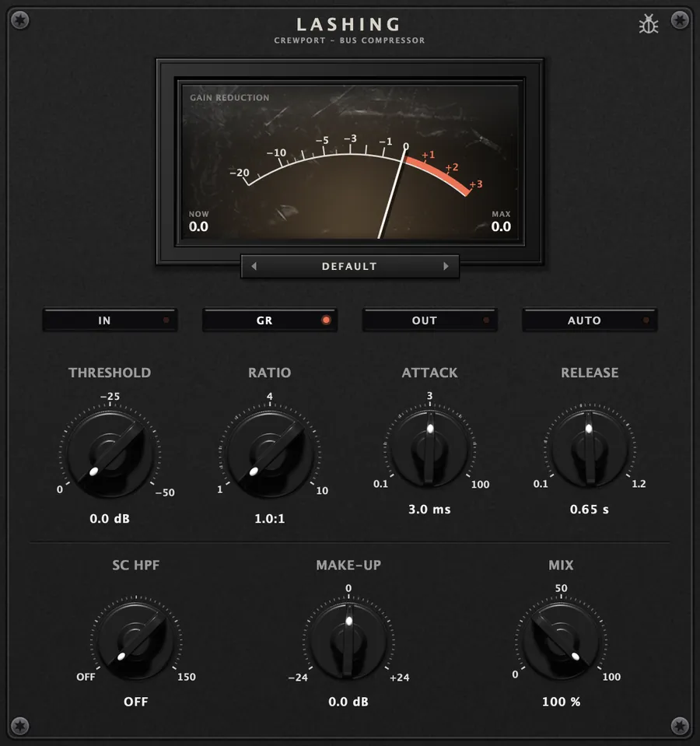The width and height of the screenshot is (700, 746).
Task: Click the threshold value 0.0 dB
Action: click(x=110, y=519)
